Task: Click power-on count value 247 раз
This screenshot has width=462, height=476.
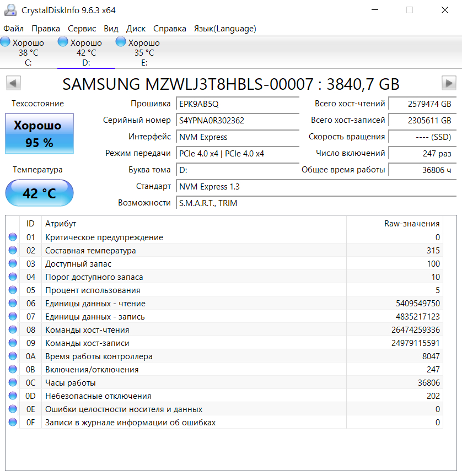Action: point(422,154)
